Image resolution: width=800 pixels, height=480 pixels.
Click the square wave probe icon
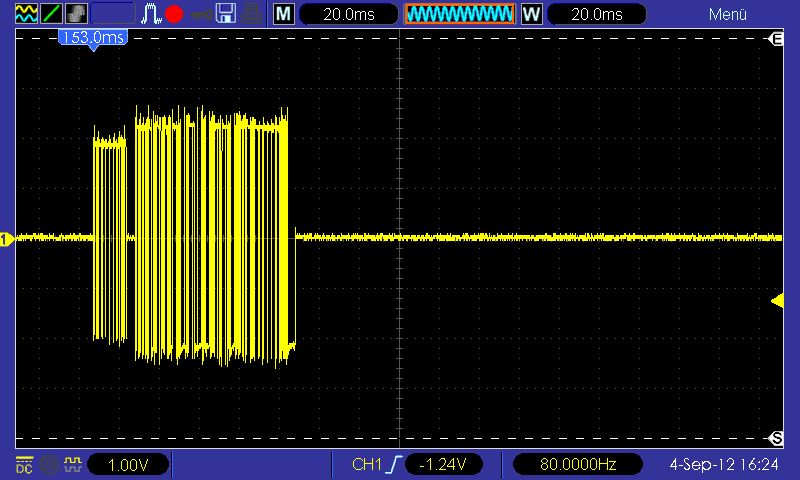[72, 464]
